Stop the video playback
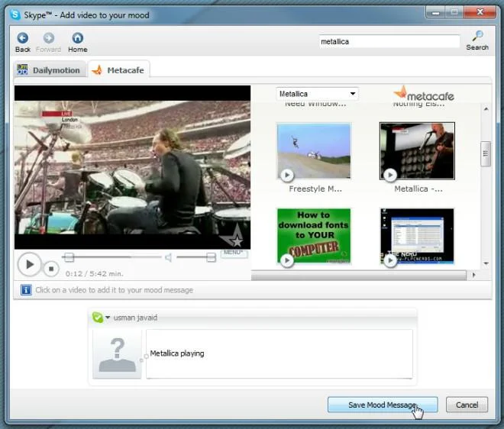Image resolution: width=504 pixels, height=429 pixels. pyautogui.click(x=51, y=269)
